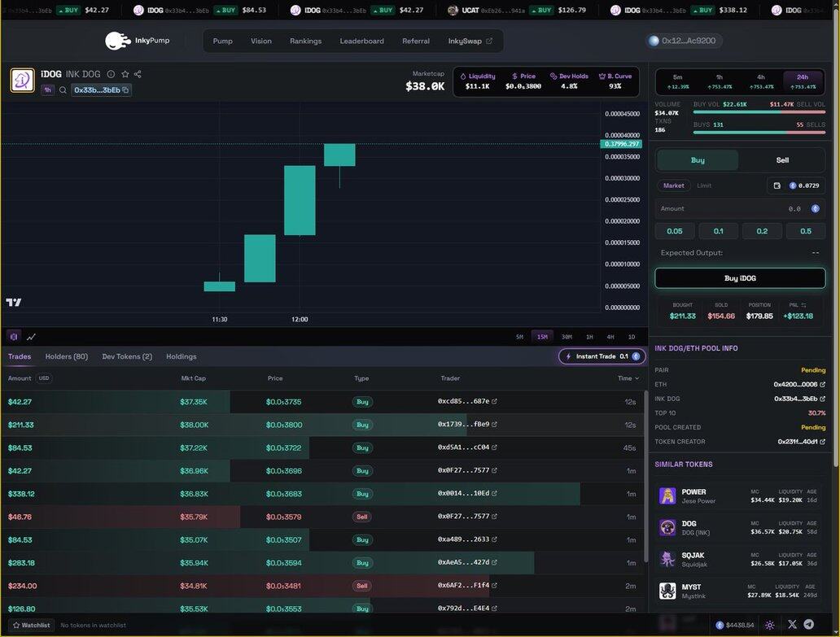The height and width of the screenshot is (637, 840).
Task: Switch to Sell mode
Action: coord(782,160)
